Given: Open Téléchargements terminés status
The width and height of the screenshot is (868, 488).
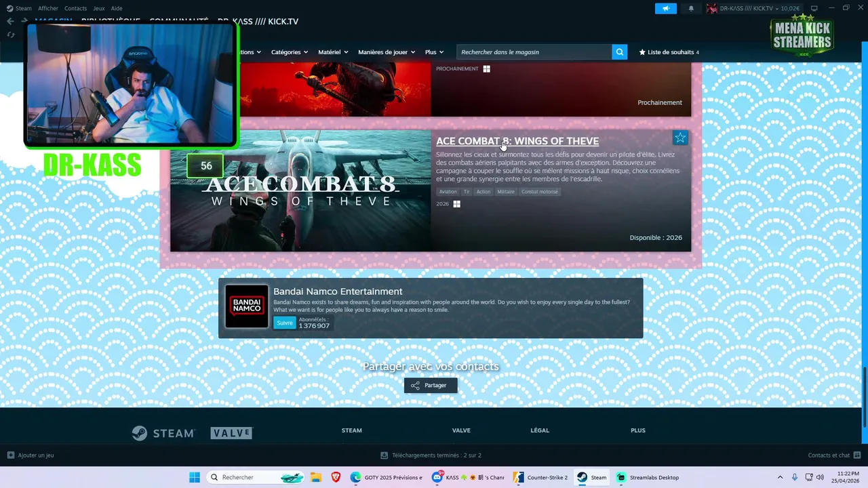Looking at the screenshot, I should coord(431,455).
